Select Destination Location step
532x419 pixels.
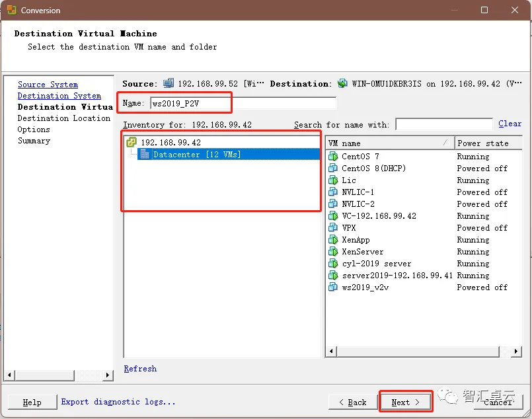tap(64, 118)
